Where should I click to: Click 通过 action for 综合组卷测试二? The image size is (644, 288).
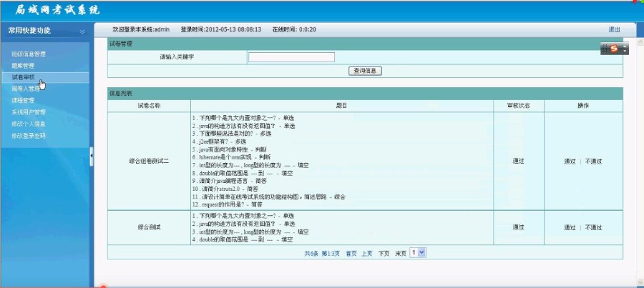[570, 162]
